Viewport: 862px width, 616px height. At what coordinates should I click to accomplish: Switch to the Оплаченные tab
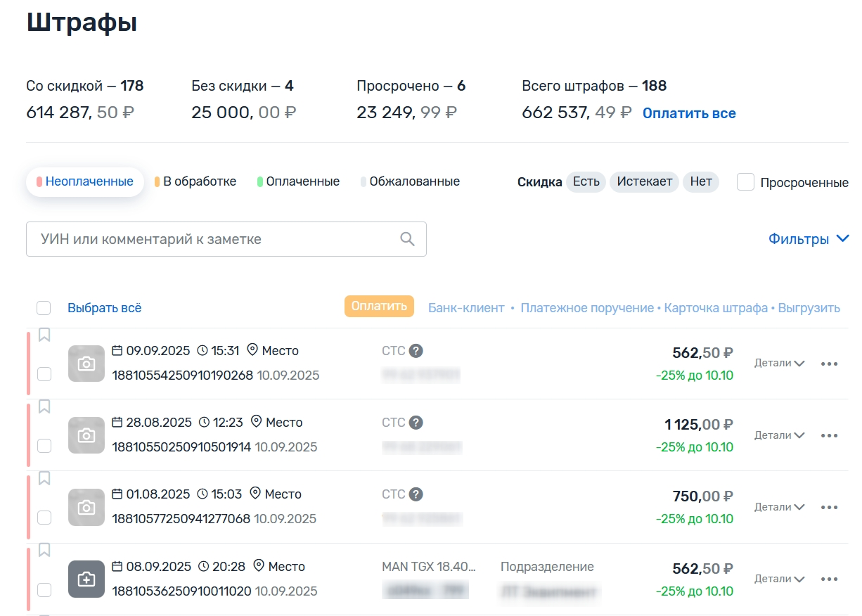(x=299, y=181)
